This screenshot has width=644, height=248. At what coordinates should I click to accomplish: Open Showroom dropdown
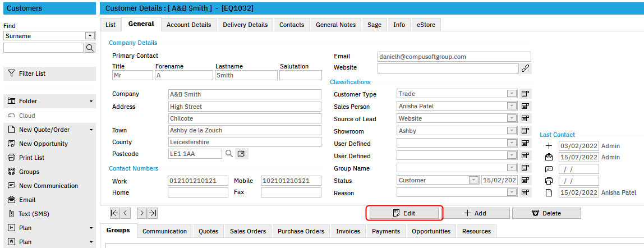tap(512, 131)
